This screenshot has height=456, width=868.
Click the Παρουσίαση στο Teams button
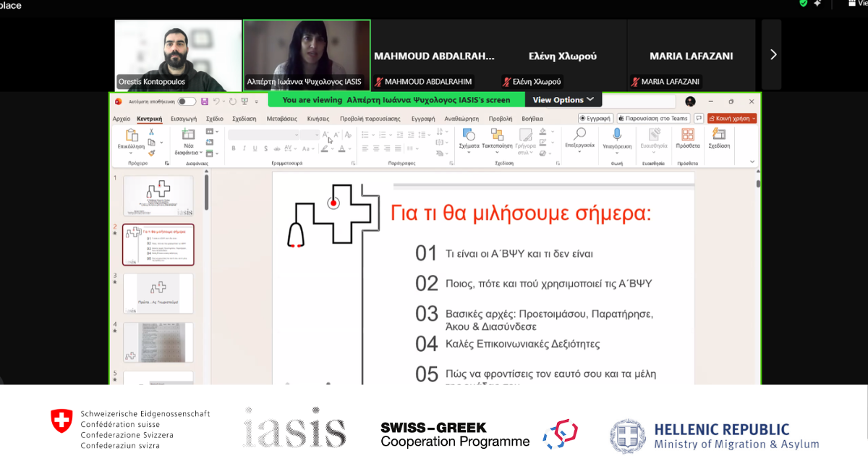pyautogui.click(x=654, y=118)
